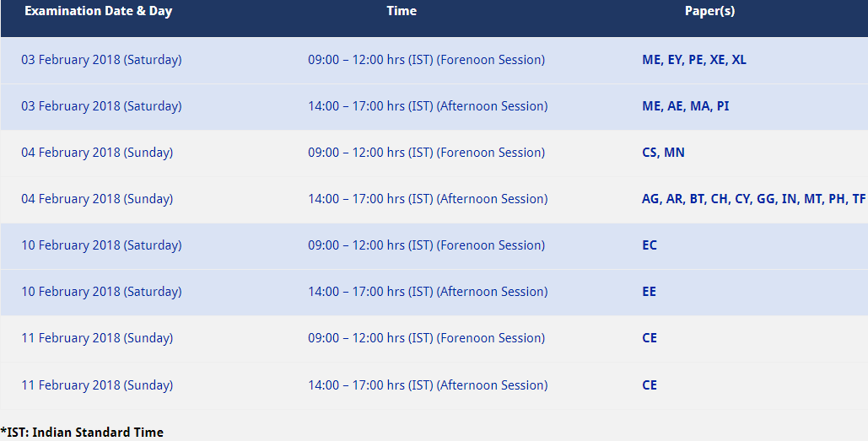Screen dimensions: 868x441
Task: Click the Examination Date & Day column header
Action: pyautogui.click(x=99, y=11)
